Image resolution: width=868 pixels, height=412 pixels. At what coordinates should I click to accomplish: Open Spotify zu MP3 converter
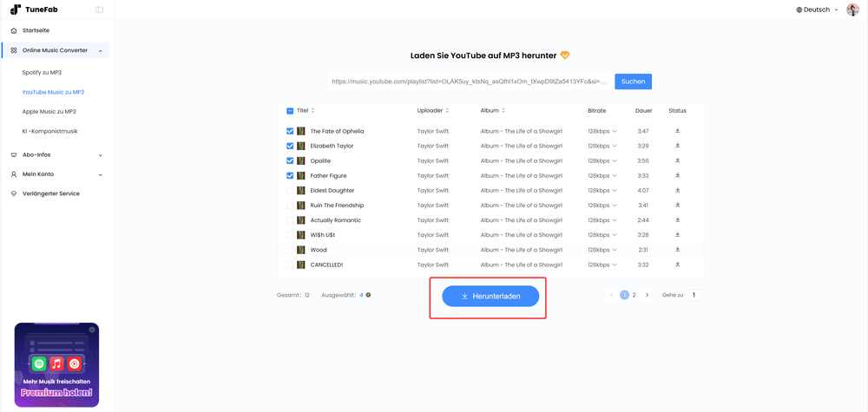(42, 73)
